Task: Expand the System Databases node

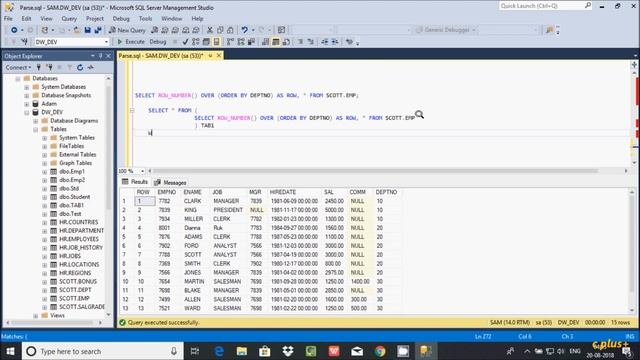Action: (x=27, y=87)
